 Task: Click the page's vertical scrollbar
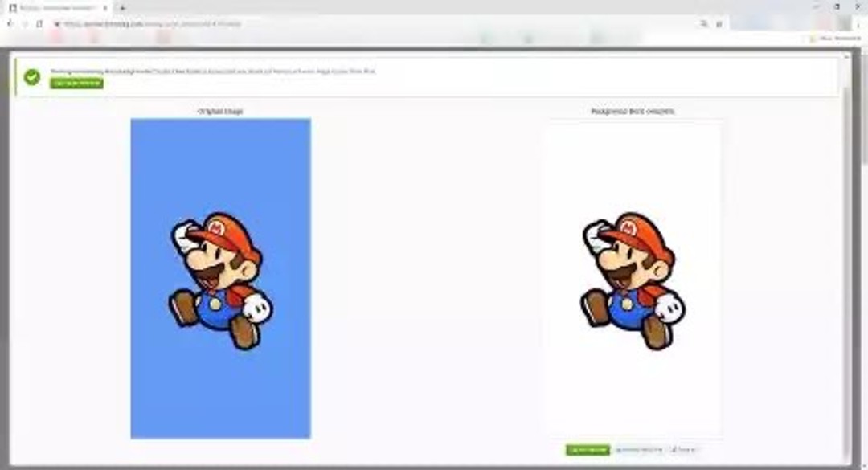[863, 111]
